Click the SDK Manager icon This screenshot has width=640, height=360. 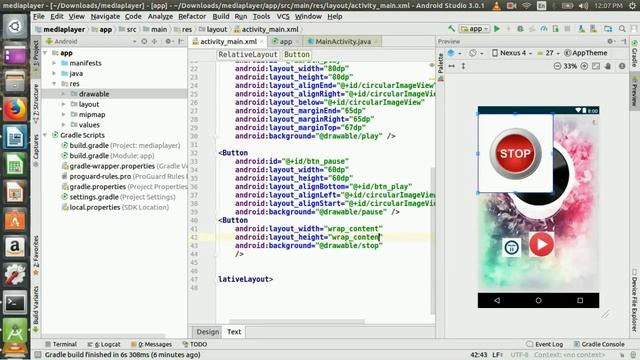[x=593, y=29]
